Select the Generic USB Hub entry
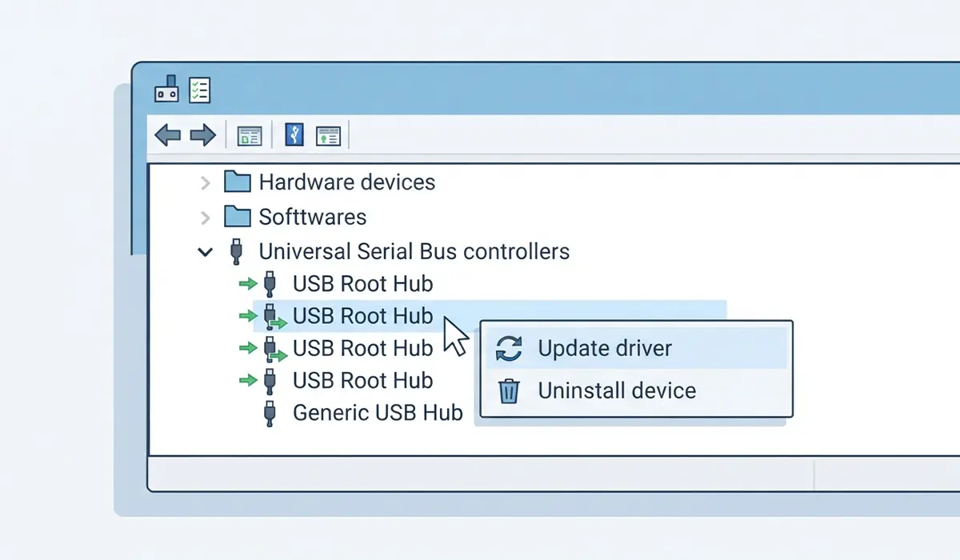This screenshot has width=960, height=560. tap(378, 413)
